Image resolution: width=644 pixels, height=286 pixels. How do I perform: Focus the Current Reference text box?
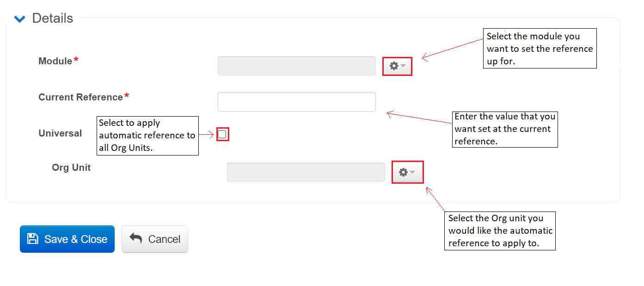click(x=296, y=102)
